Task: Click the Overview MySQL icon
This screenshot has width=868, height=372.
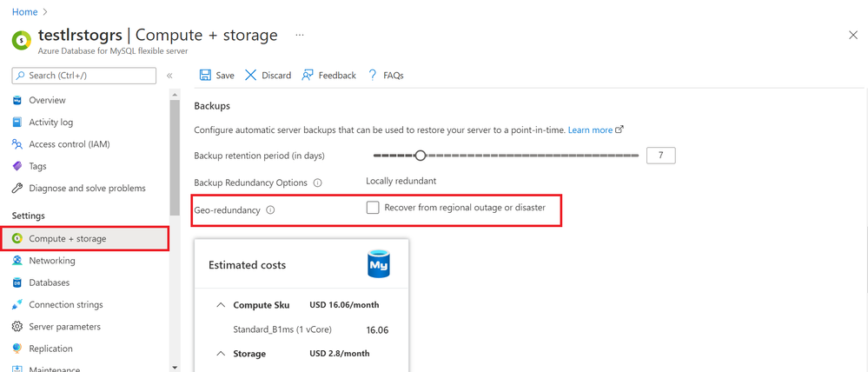Action: 17,100
